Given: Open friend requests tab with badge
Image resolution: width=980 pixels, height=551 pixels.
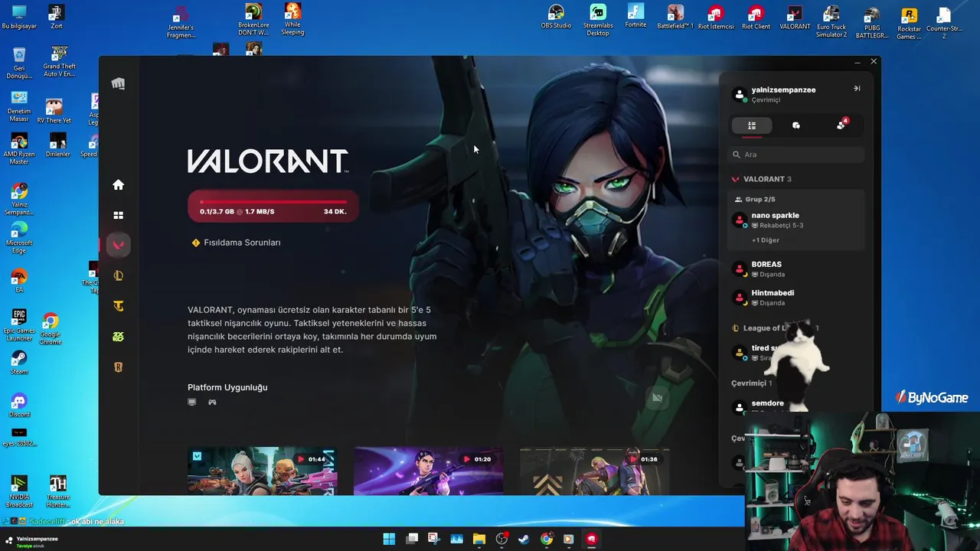Looking at the screenshot, I should [x=841, y=125].
